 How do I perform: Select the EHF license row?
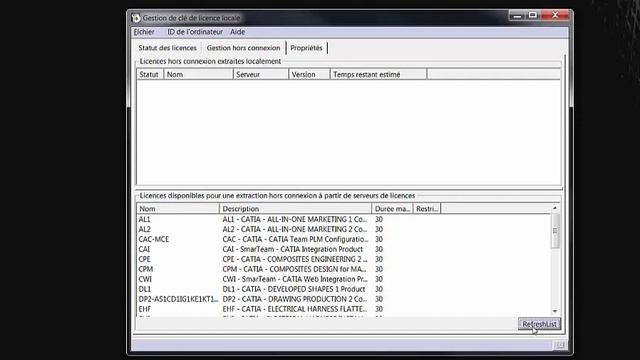[344, 309]
